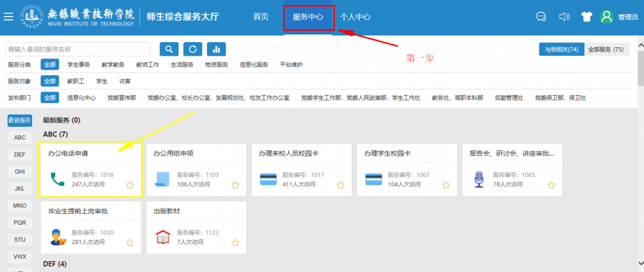Image resolution: width=644 pixels, height=272 pixels.
Task: Filter by 教师工作 category
Action: point(148,65)
